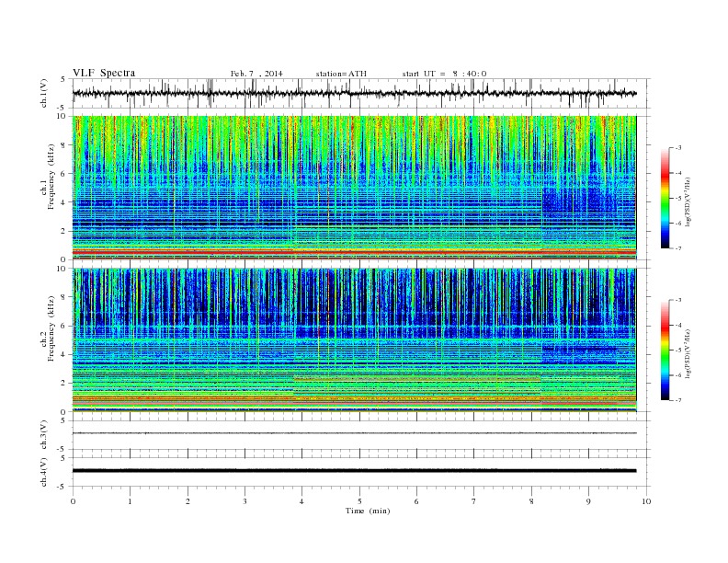The image size is (728, 563).
Task: Click inside the ch.1 spectrogram panel
Action: pyautogui.click(x=354, y=188)
